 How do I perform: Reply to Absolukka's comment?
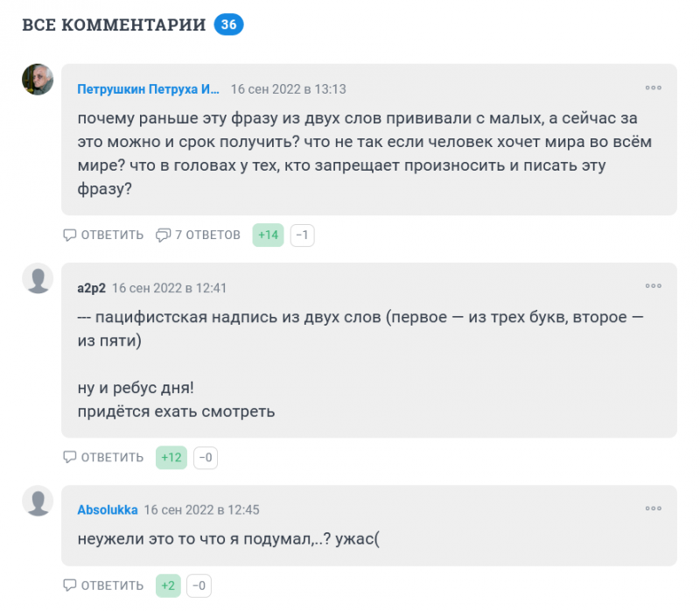(x=103, y=586)
